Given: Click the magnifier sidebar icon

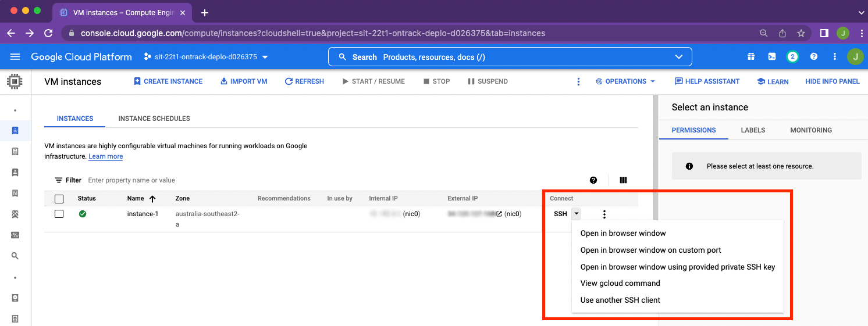Looking at the screenshot, I should (x=15, y=256).
